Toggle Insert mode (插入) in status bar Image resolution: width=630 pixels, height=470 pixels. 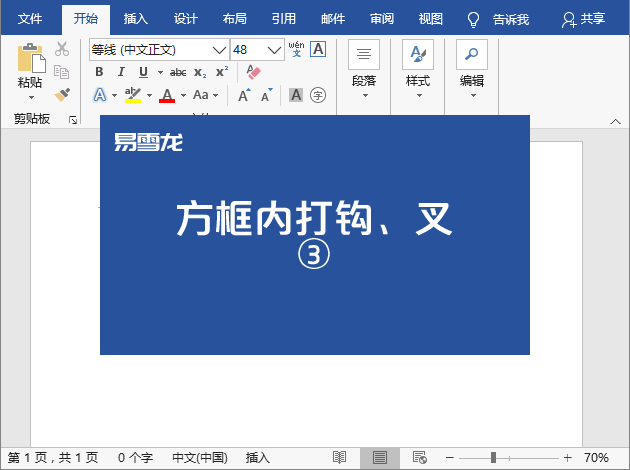pyautogui.click(x=258, y=458)
